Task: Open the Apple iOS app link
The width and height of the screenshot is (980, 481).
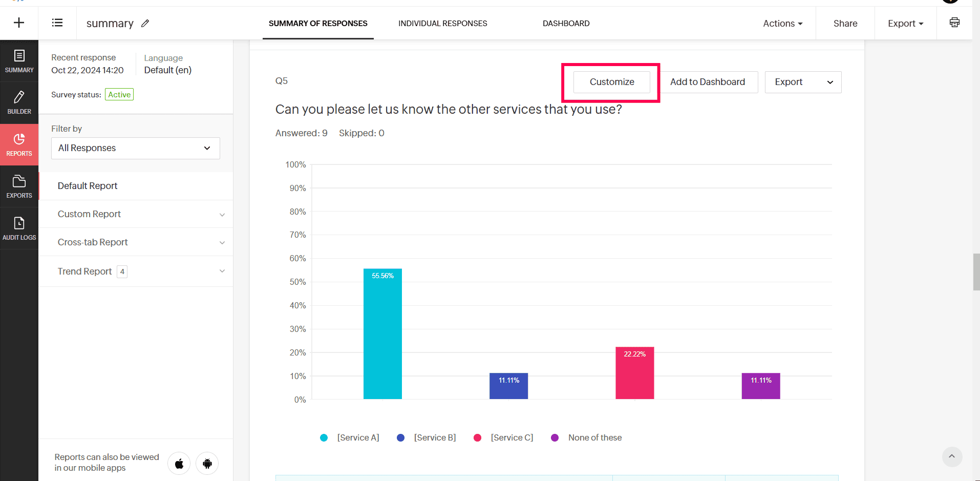Action: (179, 464)
